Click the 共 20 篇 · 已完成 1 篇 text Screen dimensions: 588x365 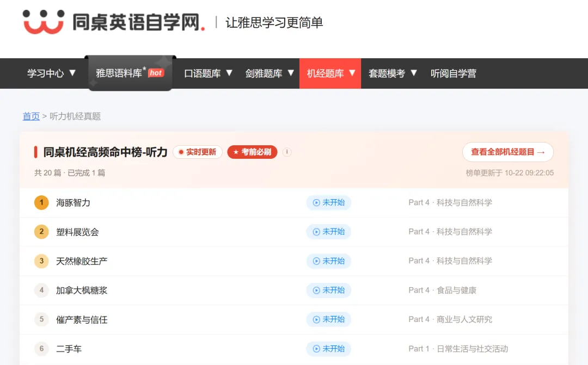coord(70,173)
